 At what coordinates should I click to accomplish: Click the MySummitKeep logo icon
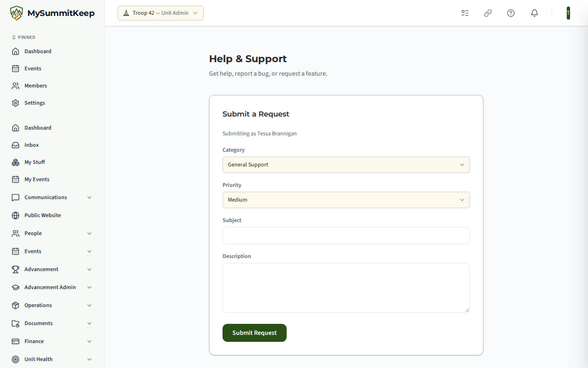[x=16, y=13]
